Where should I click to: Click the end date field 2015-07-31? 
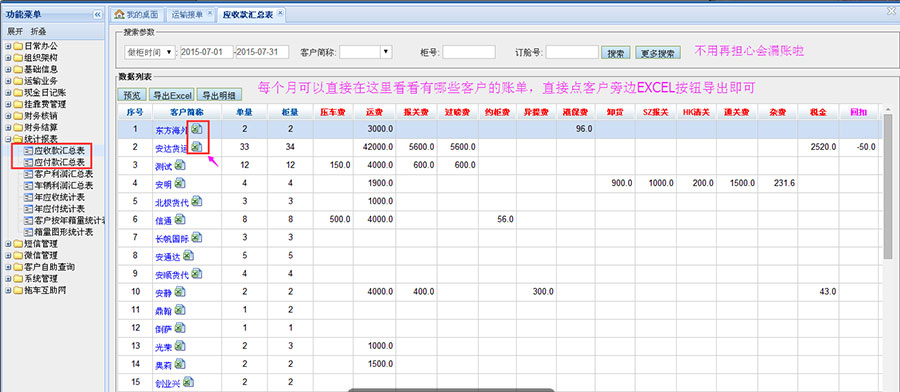[263, 52]
